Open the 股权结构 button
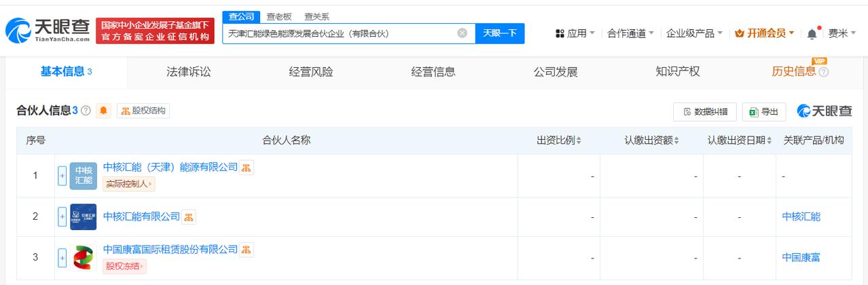Image resolution: width=868 pixels, height=285 pixels. (x=143, y=111)
